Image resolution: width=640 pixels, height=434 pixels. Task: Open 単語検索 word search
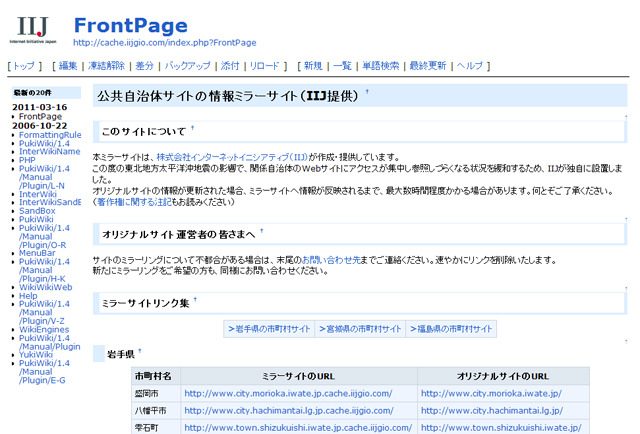click(380, 66)
